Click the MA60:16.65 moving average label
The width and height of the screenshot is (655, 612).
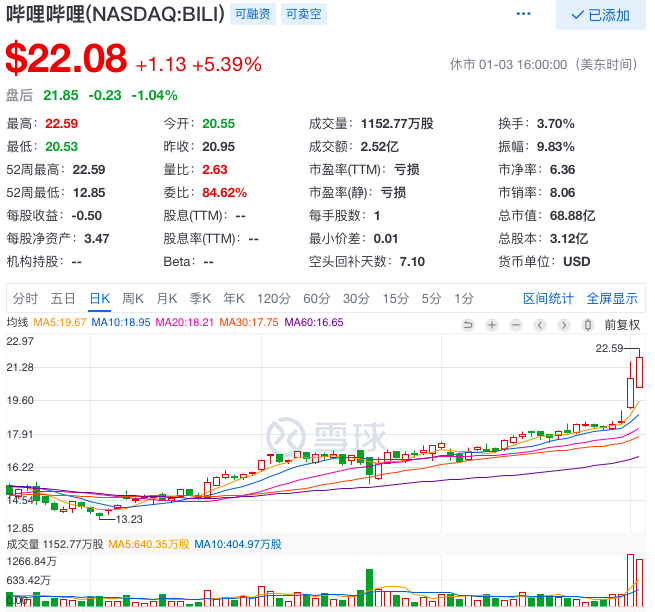point(314,323)
